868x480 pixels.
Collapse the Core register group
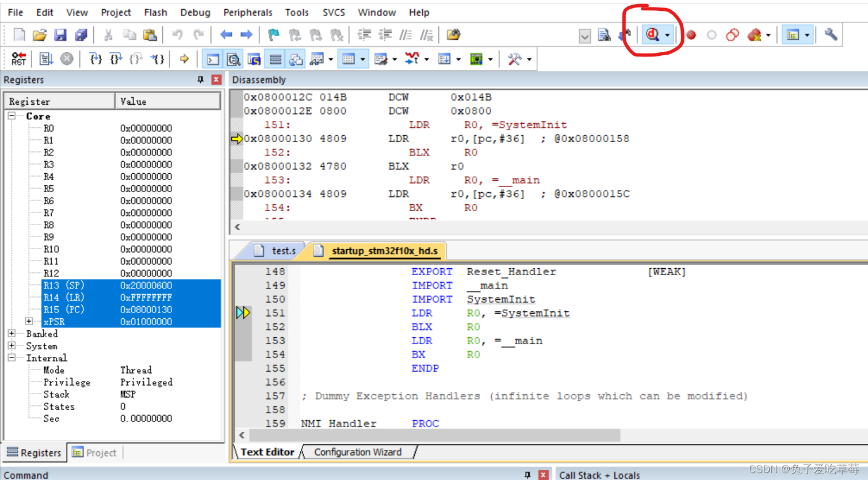click(12, 116)
